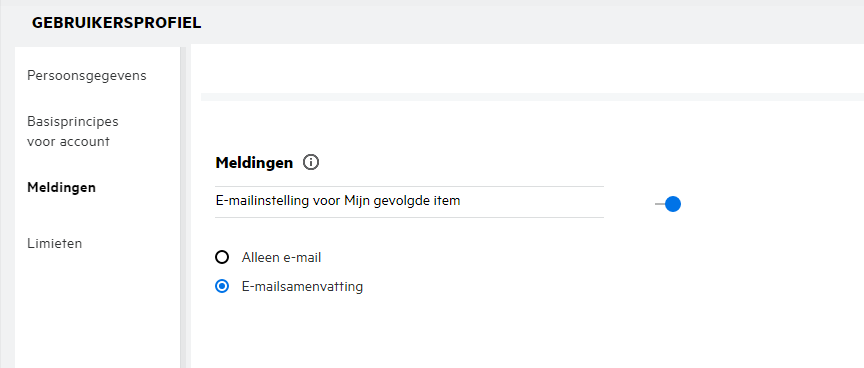Viewport: 864px width, 368px height.
Task: Click the vertical divider bar beside the sidebar
Action: click(x=183, y=207)
